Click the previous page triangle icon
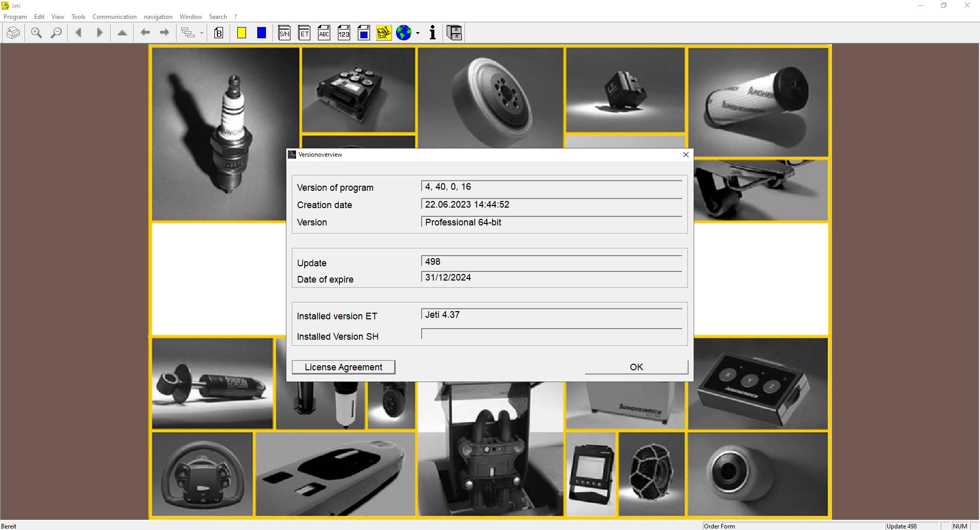 79,33
